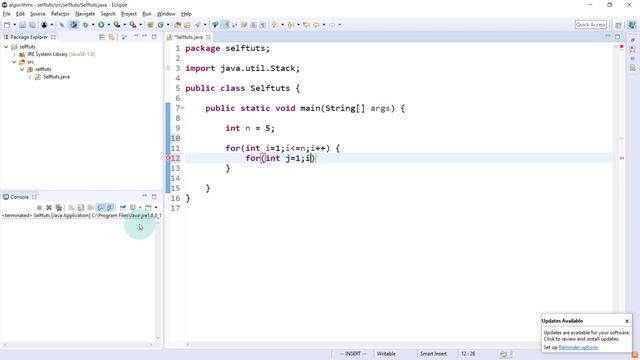Toggle Link with Editor in Package Explorer
Viewport: 640px width, 360px height.
(x=111, y=37)
